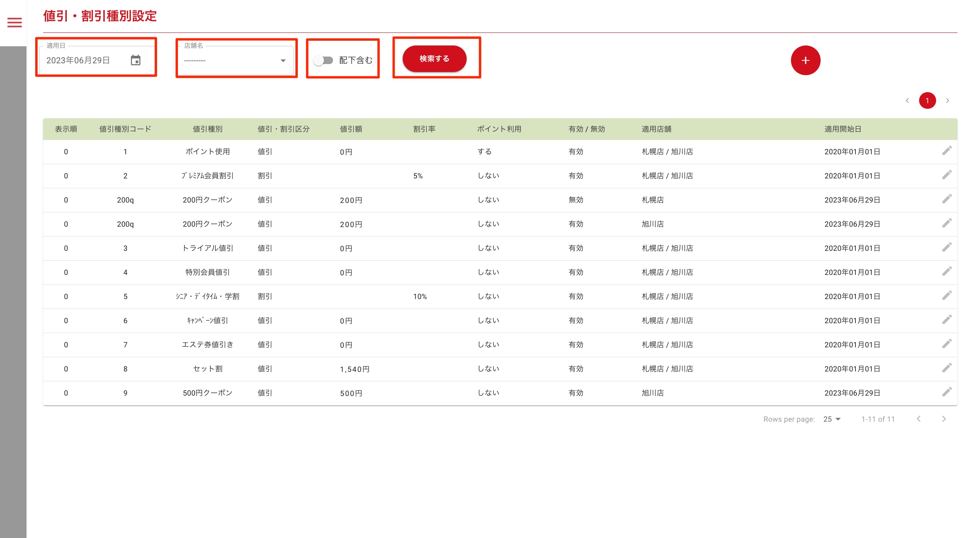Open the calendar date picker icon
This screenshot has width=980, height=538.
[136, 60]
